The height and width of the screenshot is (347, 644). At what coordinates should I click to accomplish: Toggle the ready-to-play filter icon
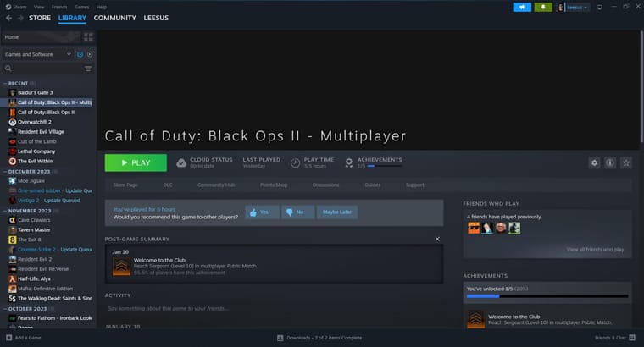[x=90, y=54]
